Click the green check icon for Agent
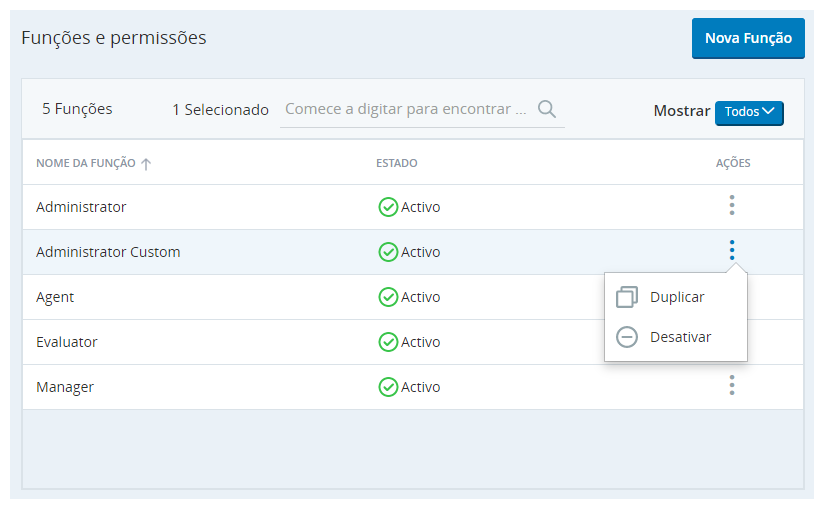 [x=388, y=297]
